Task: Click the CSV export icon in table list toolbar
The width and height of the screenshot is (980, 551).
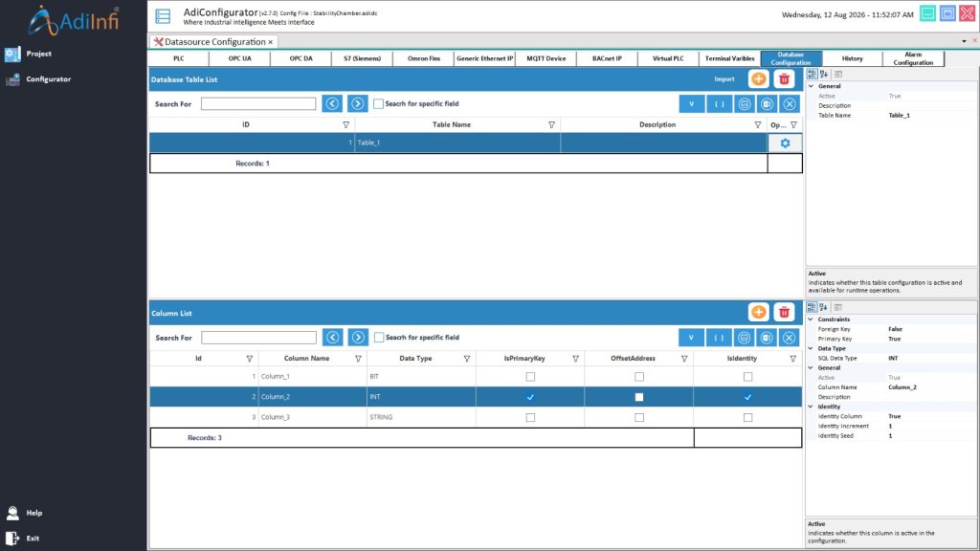Action: coord(745,104)
